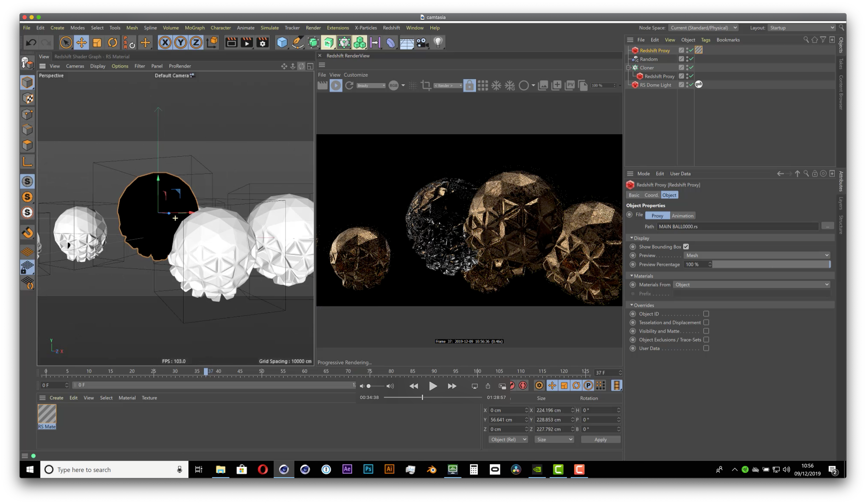Click the Axis mode L-shaped icon

coord(28,161)
